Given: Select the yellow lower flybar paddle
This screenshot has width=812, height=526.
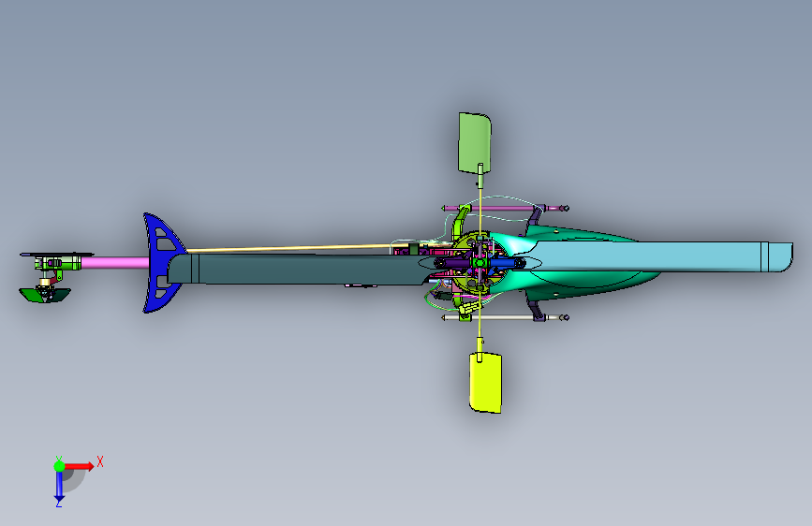Looking at the screenshot, I should point(485,383).
